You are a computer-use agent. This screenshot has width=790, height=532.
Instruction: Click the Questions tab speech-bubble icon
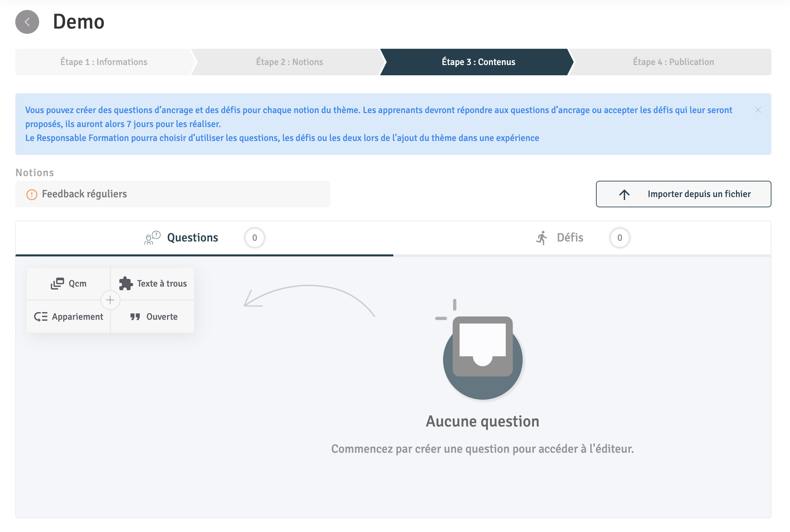pos(152,237)
